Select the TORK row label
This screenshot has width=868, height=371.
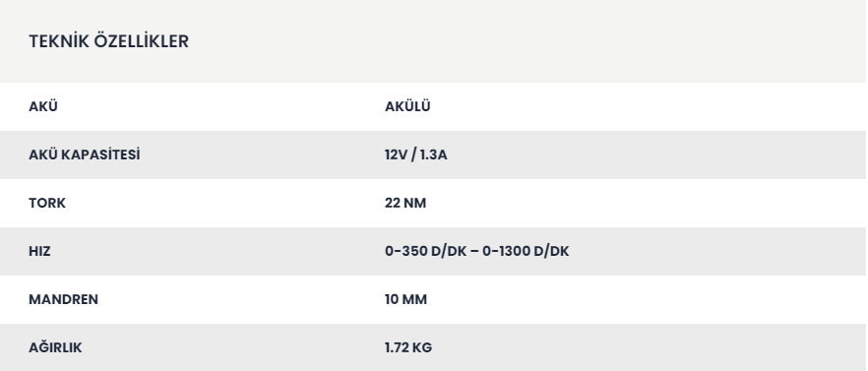(47, 203)
